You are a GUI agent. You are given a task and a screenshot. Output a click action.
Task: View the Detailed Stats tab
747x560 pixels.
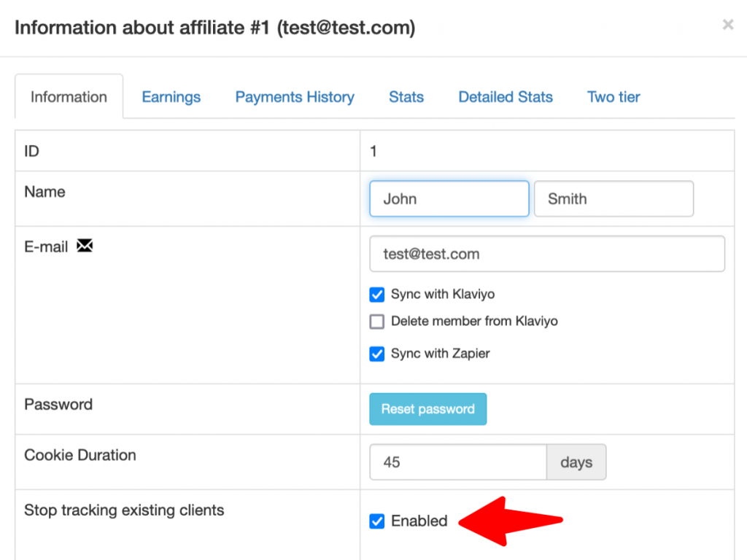[x=505, y=96]
